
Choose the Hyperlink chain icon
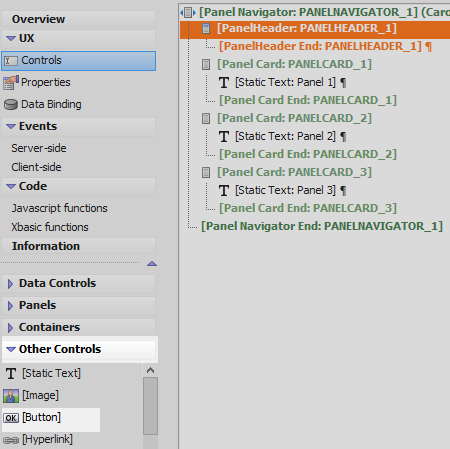[11, 440]
